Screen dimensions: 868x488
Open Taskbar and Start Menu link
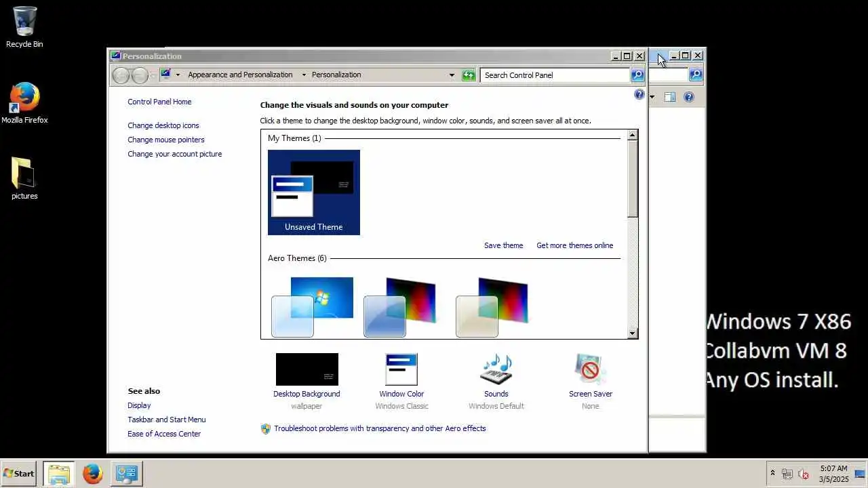pyautogui.click(x=167, y=420)
